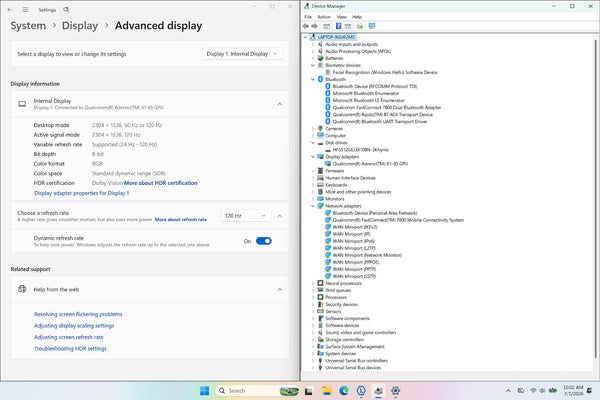Collapse the Bluetooth device category
600x400 pixels.
coord(313,79)
